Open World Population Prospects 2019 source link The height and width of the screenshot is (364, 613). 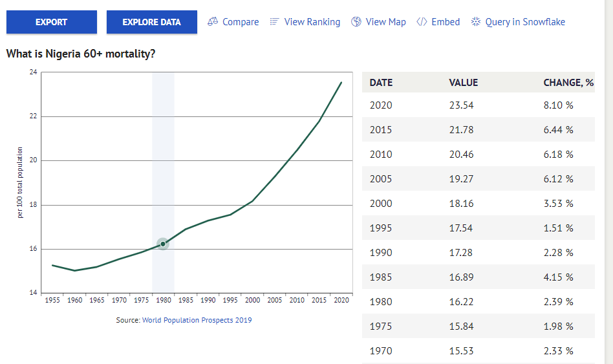(197, 320)
